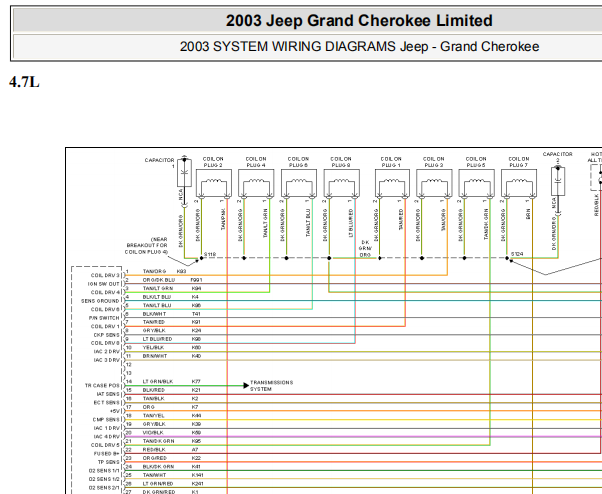Image resolution: width=602 pixels, height=494 pixels.
Task: Click the "IGN SW OUT" pin label
Action: point(104,284)
